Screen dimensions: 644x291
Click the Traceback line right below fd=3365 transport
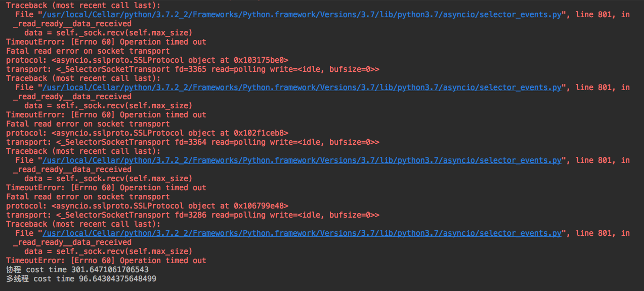(83, 78)
